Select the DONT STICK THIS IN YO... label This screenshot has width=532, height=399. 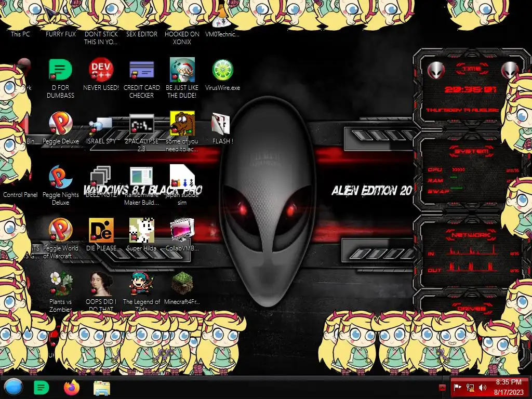pos(101,38)
